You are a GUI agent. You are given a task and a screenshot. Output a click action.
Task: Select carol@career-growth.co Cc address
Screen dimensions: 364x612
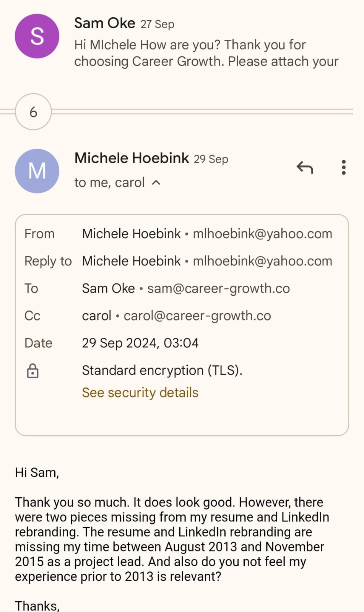click(197, 316)
